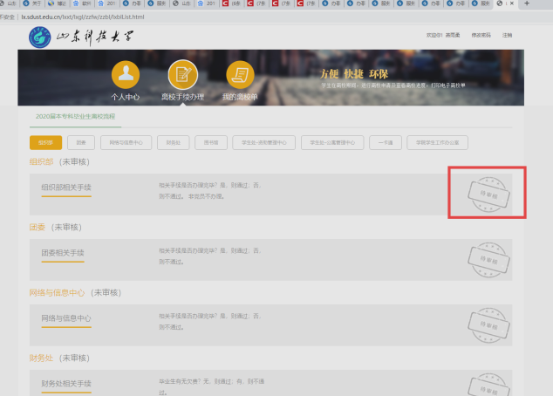Switch to the 一卡通 tab
The image size is (553, 396).
[385, 142]
